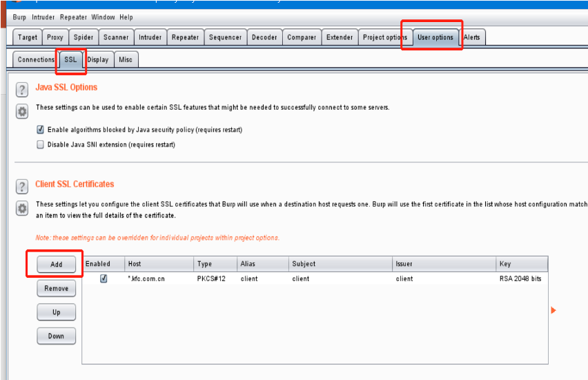Click the RSA 2048 bits key cell
This screenshot has height=380, width=588.
(520, 278)
